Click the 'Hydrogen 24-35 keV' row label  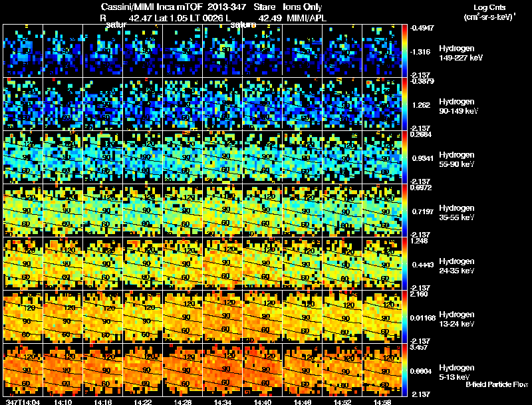point(457,266)
